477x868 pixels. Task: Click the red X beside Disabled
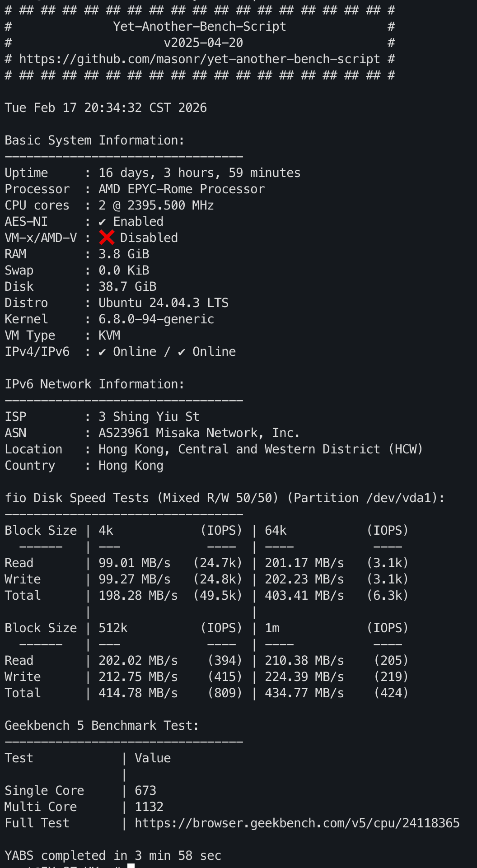point(107,238)
